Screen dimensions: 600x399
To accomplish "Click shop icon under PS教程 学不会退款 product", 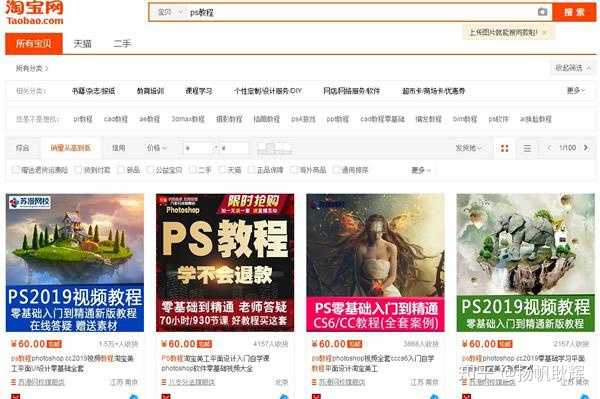I will tap(164, 382).
